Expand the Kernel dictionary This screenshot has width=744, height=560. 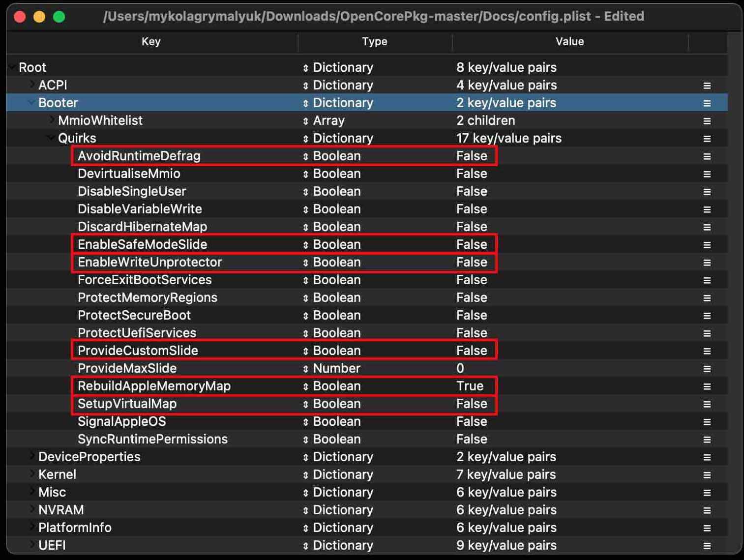(32, 474)
